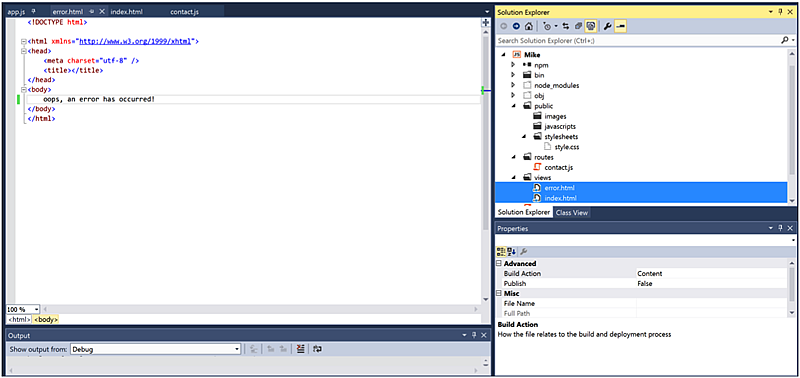Collapse the body element outlining box
Screen dimensions: 800x378
pos(23,90)
